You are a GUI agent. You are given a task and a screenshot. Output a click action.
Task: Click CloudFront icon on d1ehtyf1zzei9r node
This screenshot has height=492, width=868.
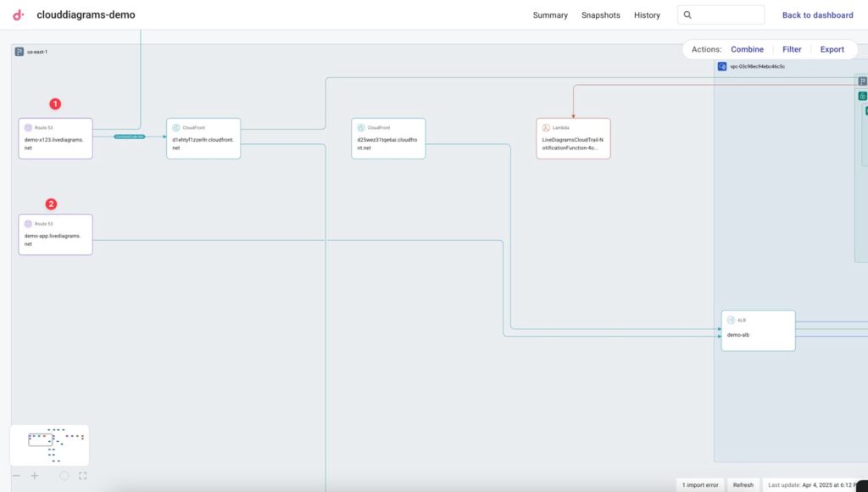coord(175,127)
